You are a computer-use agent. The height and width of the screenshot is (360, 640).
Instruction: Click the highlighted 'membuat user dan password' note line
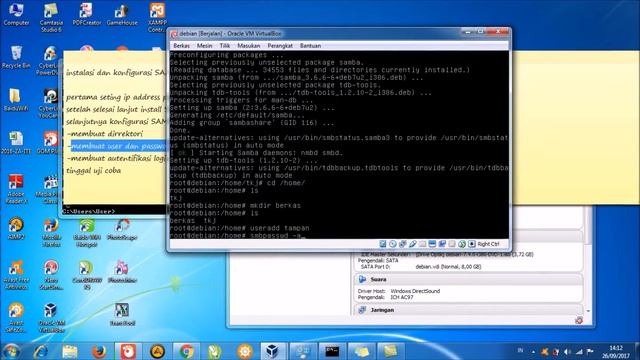119,146
